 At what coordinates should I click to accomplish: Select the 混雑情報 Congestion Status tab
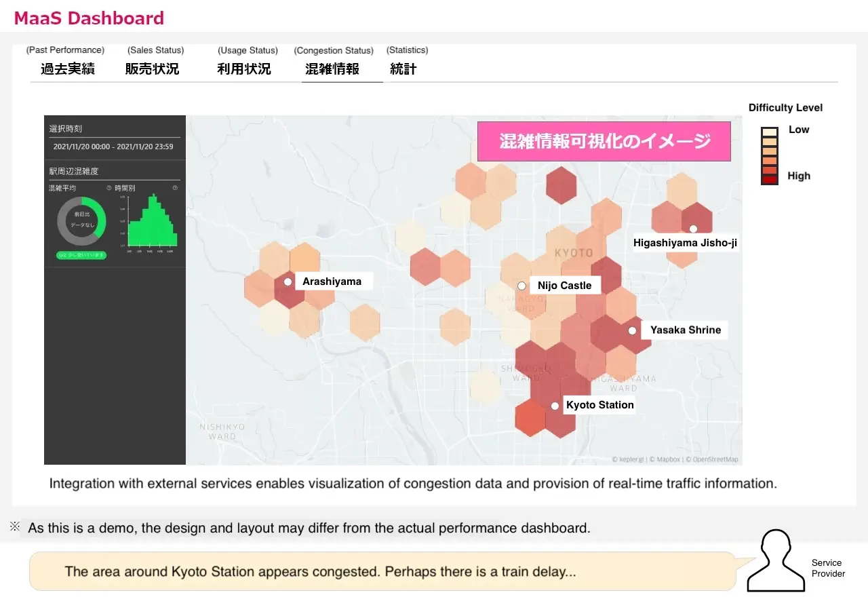click(332, 69)
